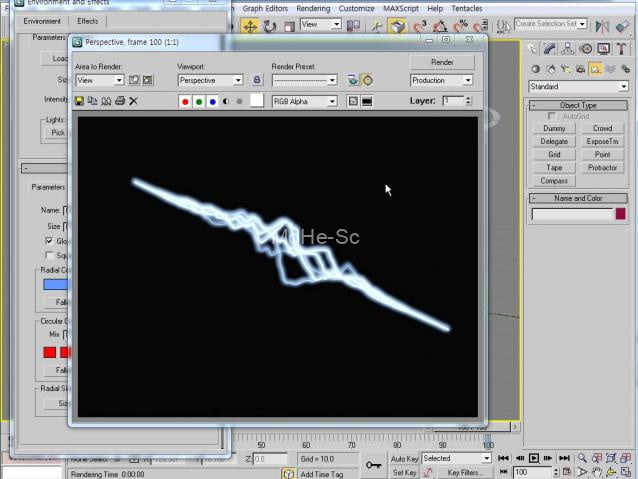Open the Production render mode dropdown
Image resolution: width=638 pixels, height=479 pixels.
441,80
